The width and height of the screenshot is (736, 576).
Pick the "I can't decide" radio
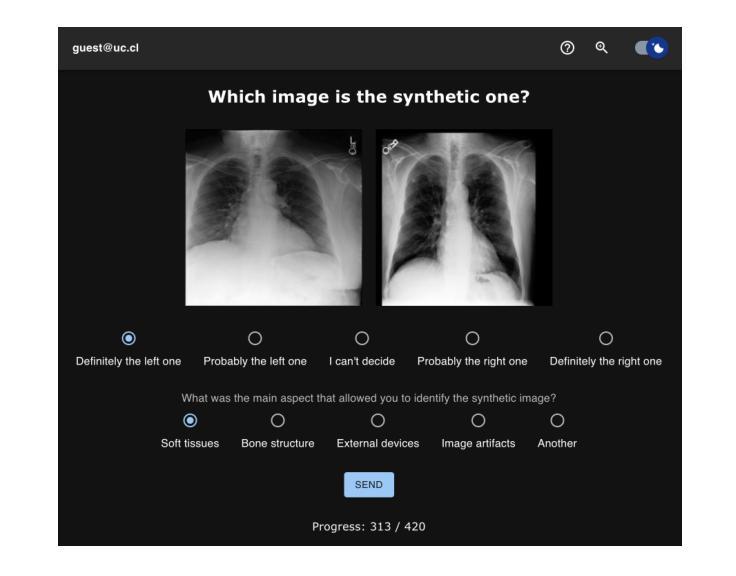tap(362, 338)
